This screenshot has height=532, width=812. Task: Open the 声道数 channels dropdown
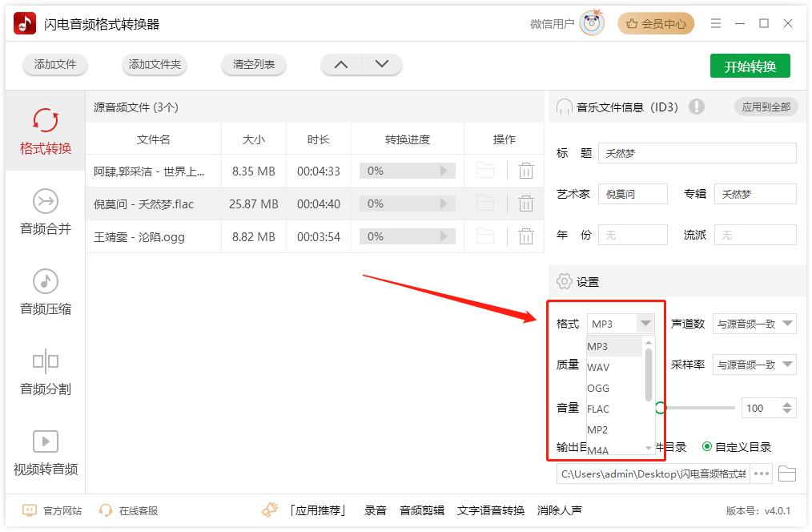tap(754, 324)
